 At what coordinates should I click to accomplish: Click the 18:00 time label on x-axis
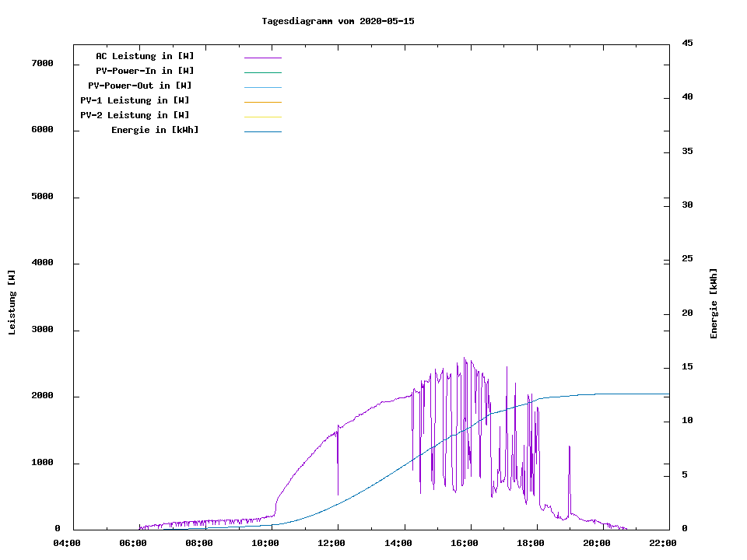(531, 543)
